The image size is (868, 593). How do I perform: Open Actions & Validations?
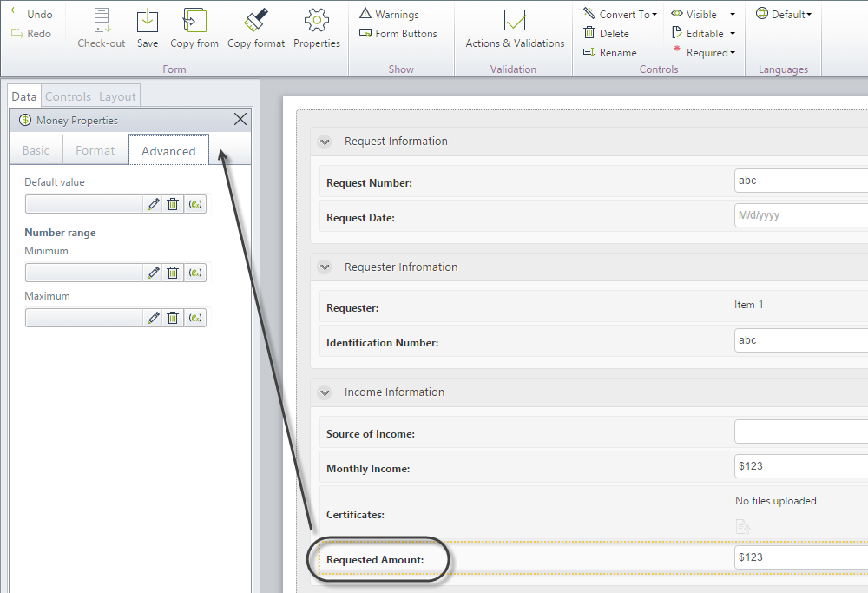[515, 29]
